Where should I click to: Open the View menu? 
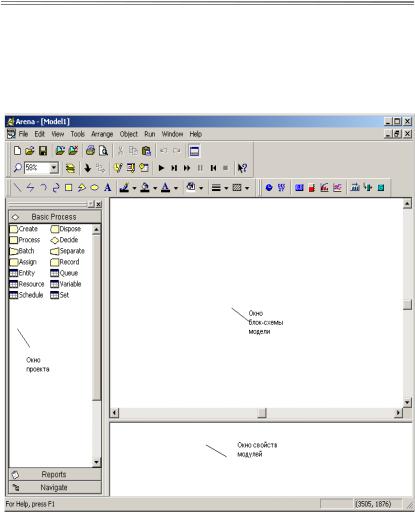[57, 134]
